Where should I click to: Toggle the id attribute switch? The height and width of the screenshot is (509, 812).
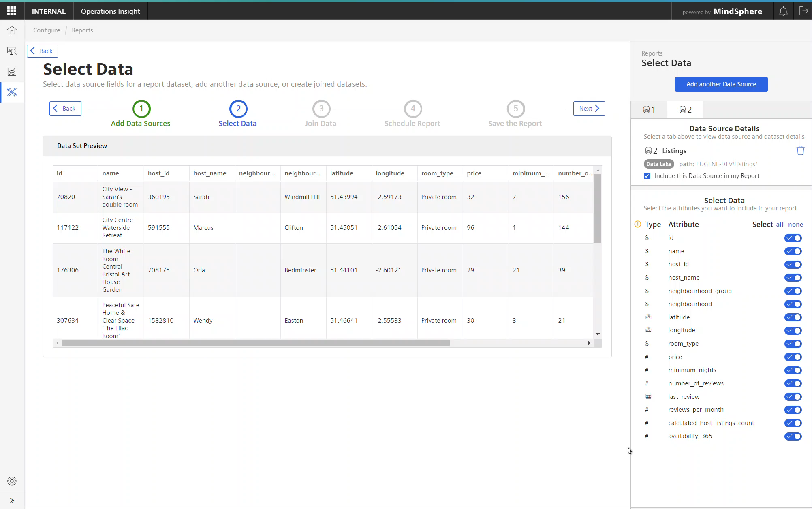click(793, 238)
